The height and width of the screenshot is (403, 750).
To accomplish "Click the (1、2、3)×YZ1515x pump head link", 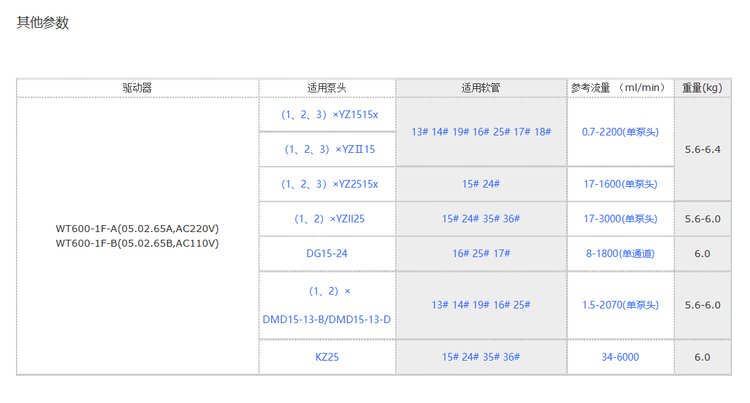I will pyautogui.click(x=326, y=115).
